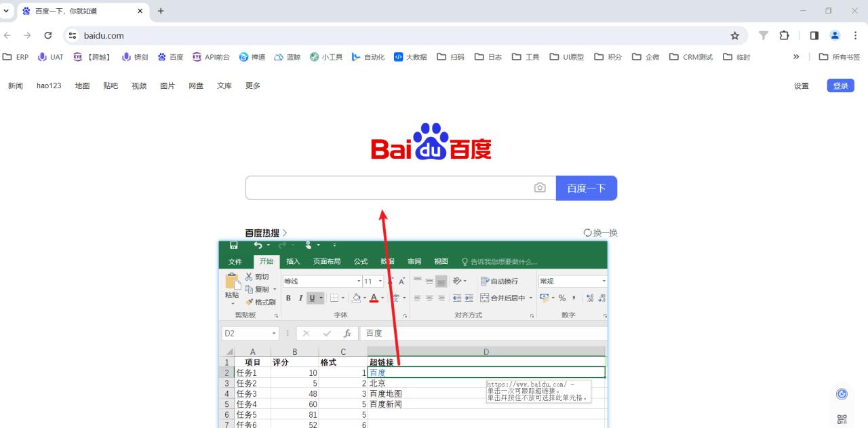This screenshot has height=428, width=868.
Task: Click the Undo arrow in Excel toolbar
Action: coord(258,245)
